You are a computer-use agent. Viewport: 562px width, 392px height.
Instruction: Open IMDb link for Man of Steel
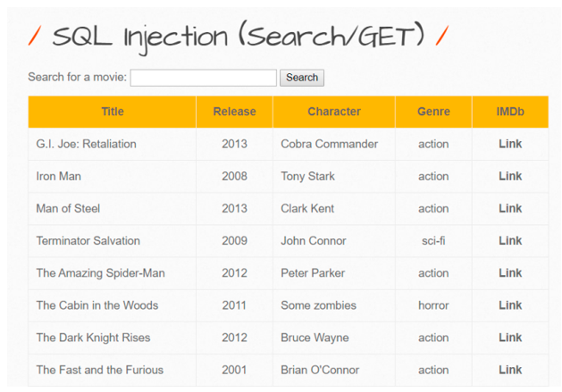coord(510,208)
